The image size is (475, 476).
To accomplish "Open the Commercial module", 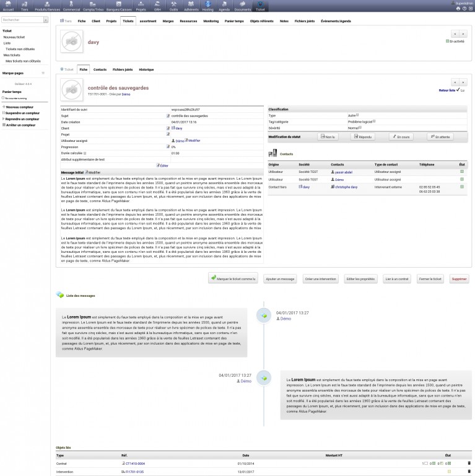I will (71, 6).
